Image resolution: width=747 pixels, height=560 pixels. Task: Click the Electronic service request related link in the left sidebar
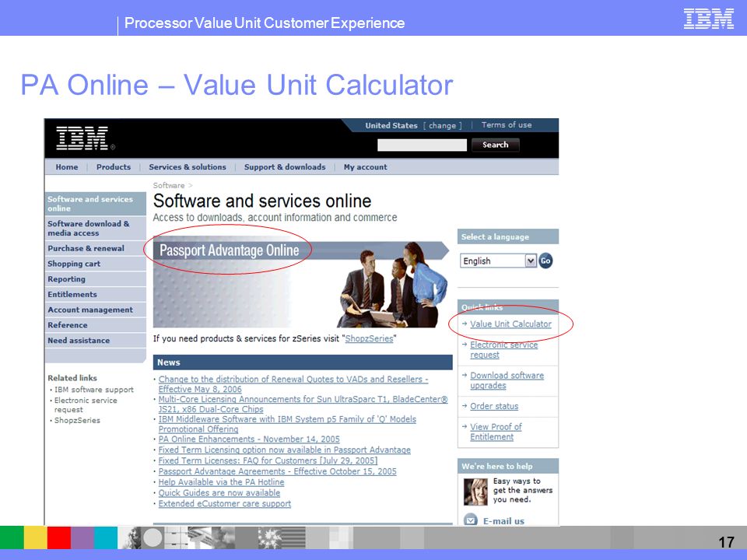86,404
